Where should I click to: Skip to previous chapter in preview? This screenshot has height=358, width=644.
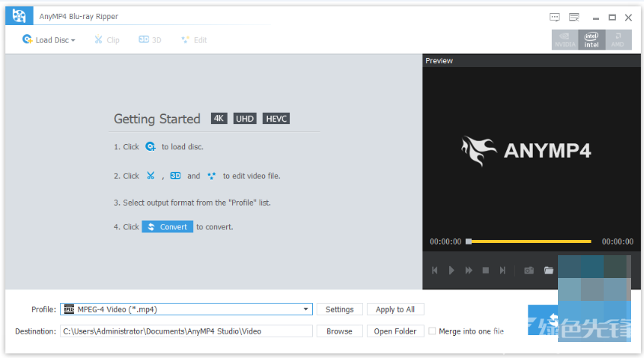(435, 270)
